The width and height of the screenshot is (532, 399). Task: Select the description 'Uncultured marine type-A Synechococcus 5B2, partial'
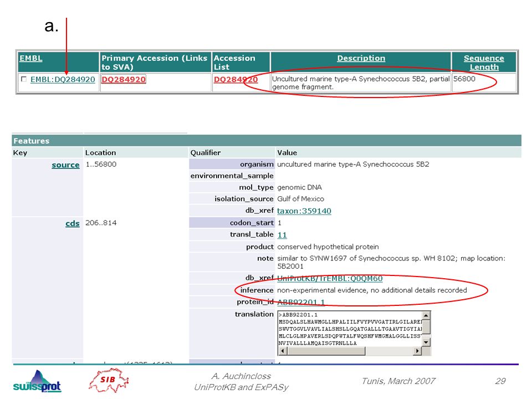point(361,79)
